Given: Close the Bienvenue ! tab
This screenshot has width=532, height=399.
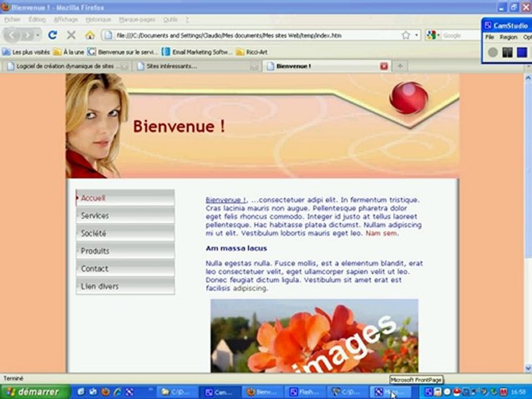Looking at the screenshot, I should tap(383, 66).
